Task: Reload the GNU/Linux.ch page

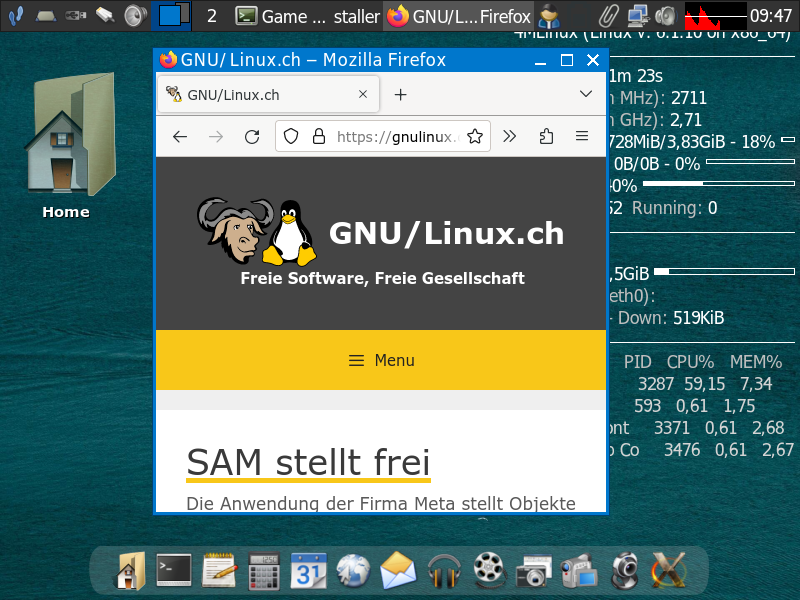Action: coord(252,137)
